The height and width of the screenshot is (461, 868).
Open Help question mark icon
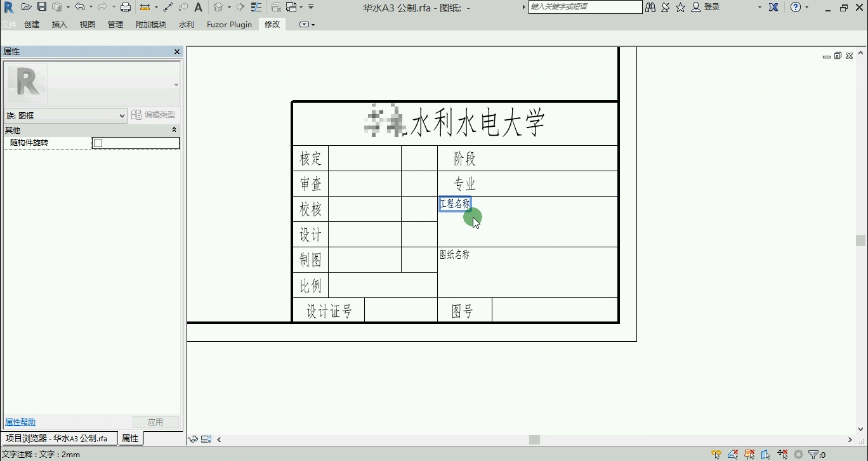[796, 7]
